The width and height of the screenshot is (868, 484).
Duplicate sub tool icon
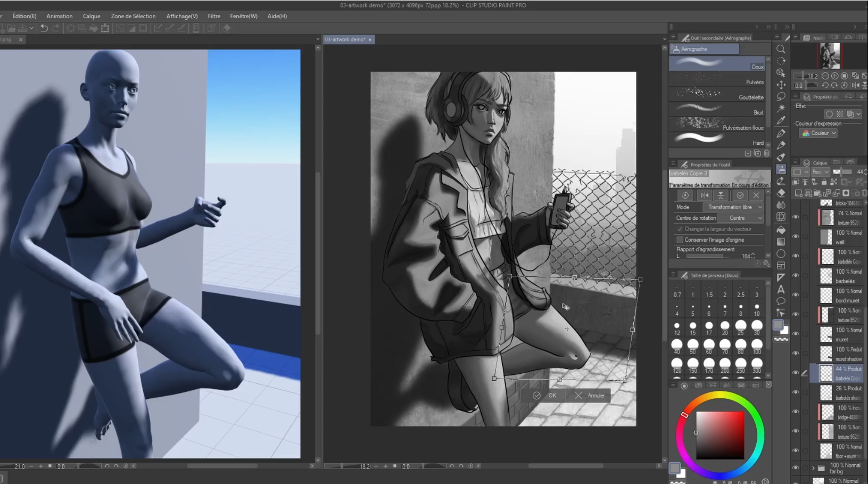point(757,153)
